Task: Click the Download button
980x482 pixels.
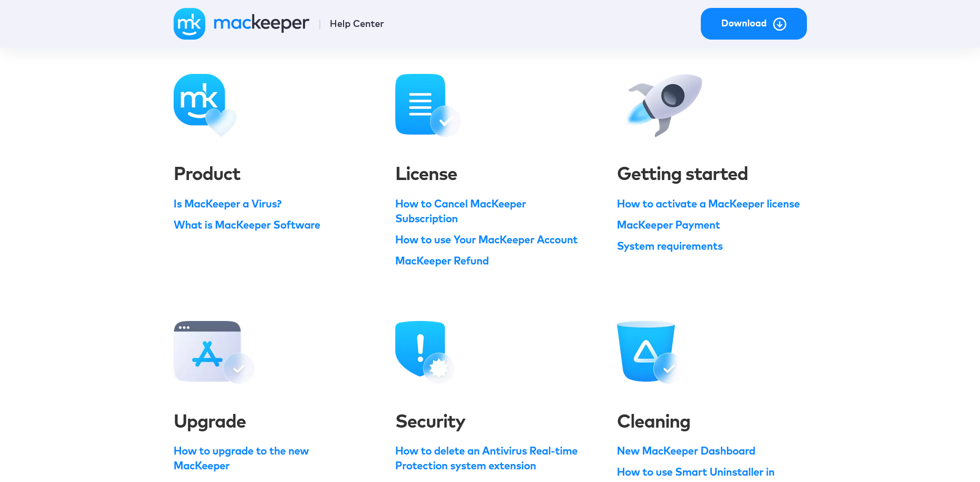Action: tap(754, 24)
